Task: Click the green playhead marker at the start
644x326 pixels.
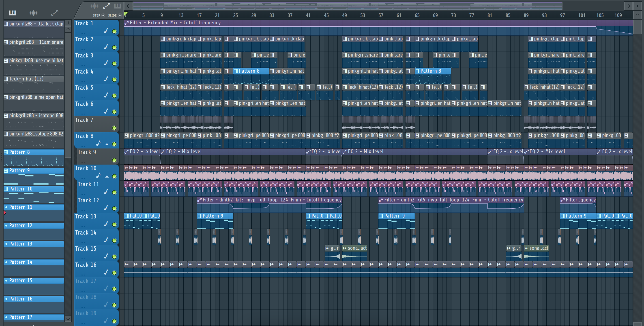Action: [126, 14]
